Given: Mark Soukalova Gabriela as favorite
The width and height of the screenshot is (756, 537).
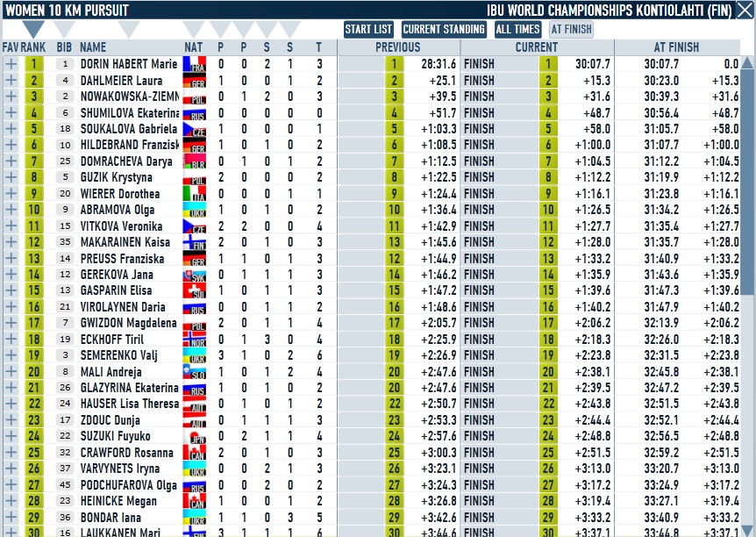Looking at the screenshot, I should coord(11,129).
